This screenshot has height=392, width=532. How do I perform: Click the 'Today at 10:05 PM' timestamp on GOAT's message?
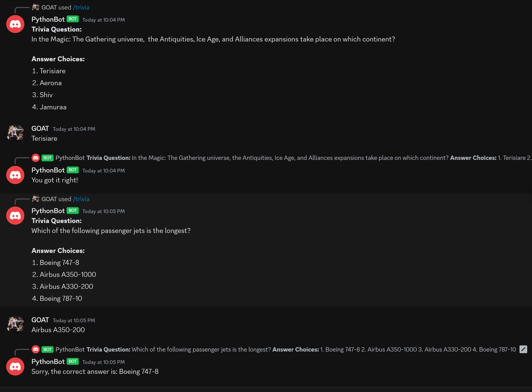click(x=74, y=320)
